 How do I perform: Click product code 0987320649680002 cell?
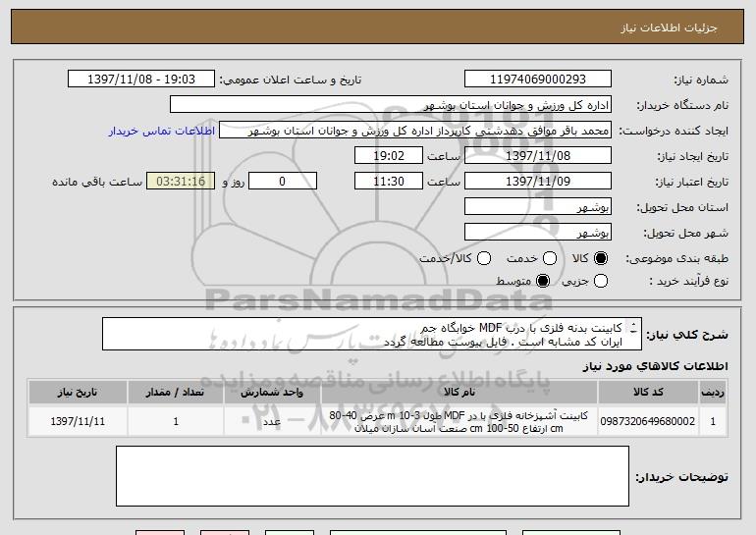pos(648,421)
